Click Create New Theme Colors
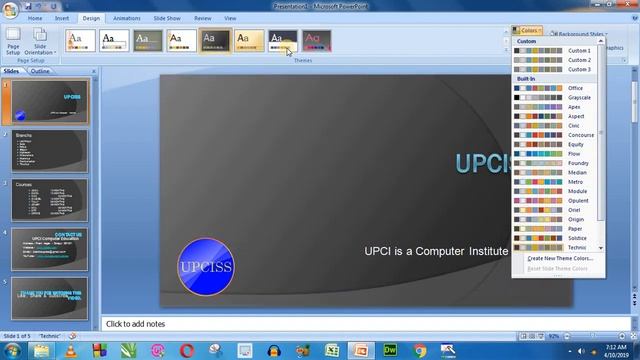 (x=560, y=258)
